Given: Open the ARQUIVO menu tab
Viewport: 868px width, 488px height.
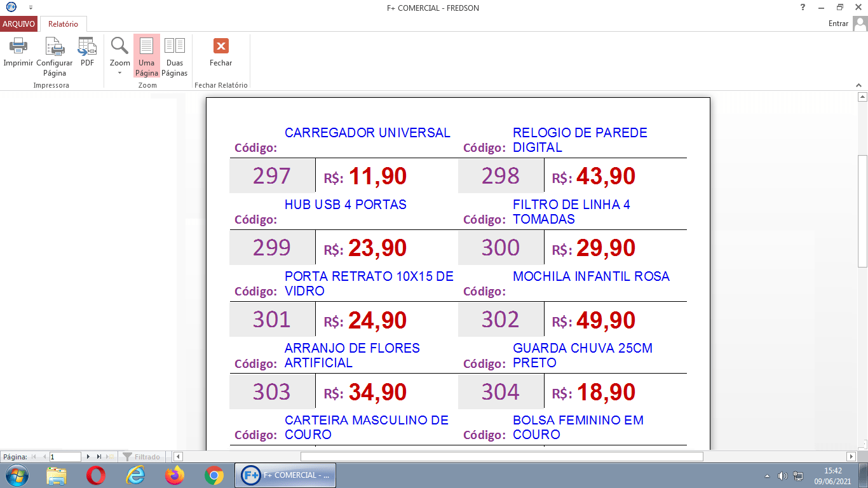Looking at the screenshot, I should click(18, 24).
